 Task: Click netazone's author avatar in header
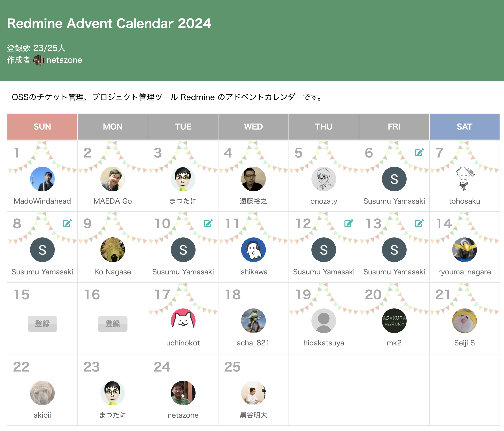(x=38, y=60)
